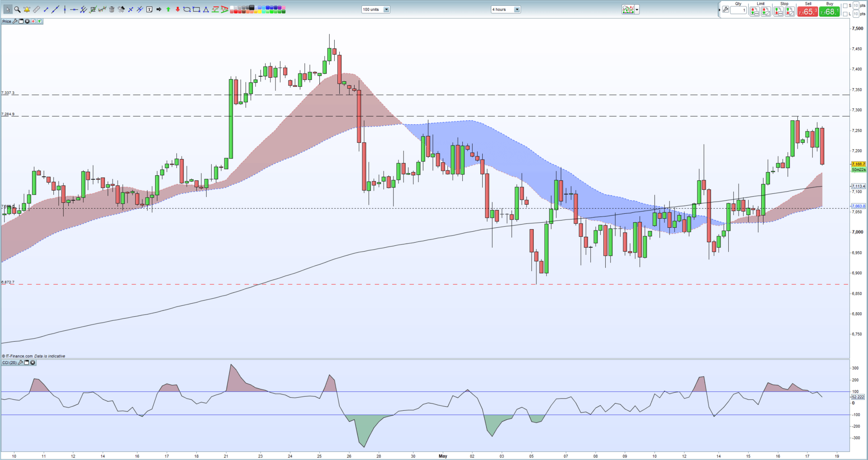Screen dimensions: 868x460
Task: Click the Qty input field
Action: coord(738,10)
